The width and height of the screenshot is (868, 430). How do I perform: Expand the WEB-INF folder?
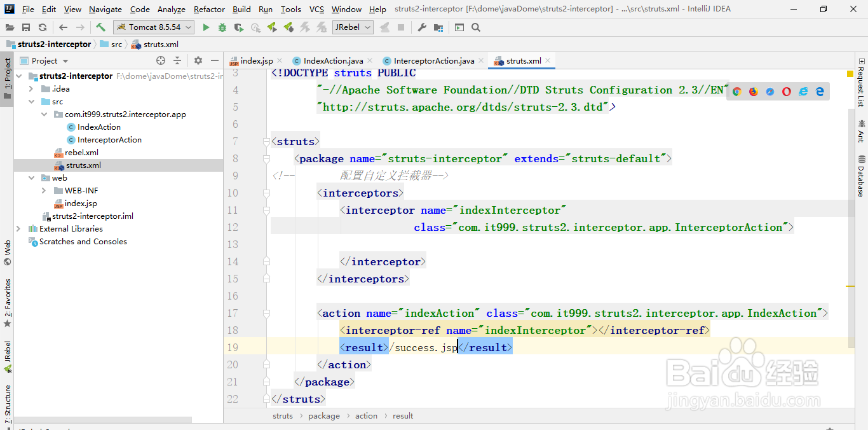[43, 191]
